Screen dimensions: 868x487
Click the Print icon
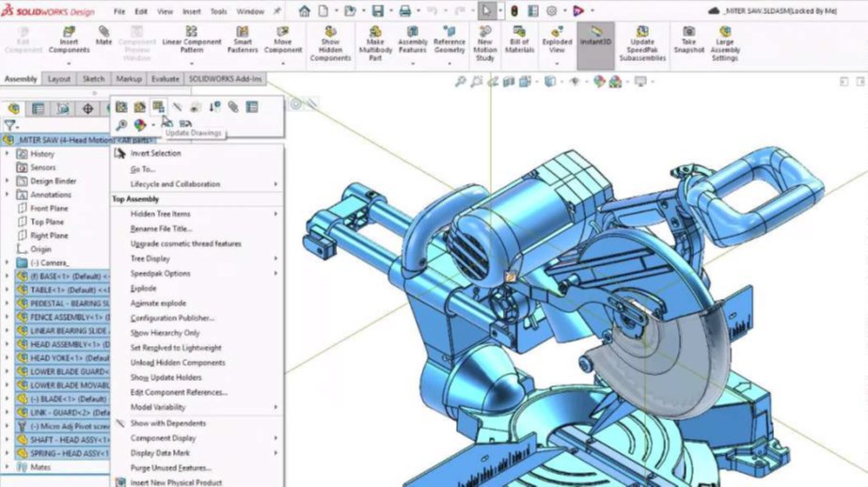[405, 10]
